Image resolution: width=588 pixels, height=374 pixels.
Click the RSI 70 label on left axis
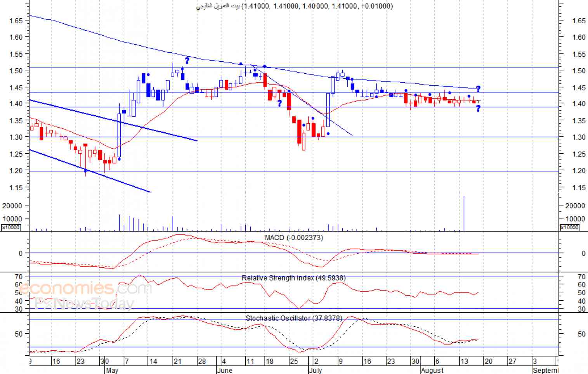[19, 277]
